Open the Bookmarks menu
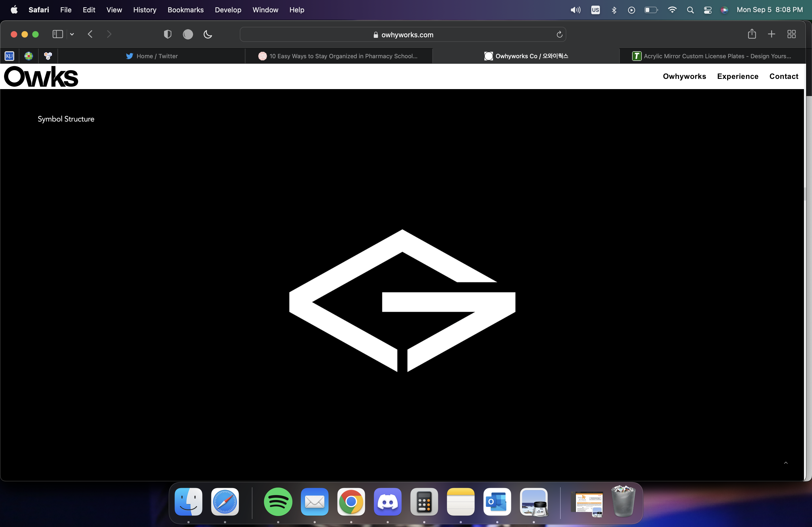 pyautogui.click(x=185, y=10)
